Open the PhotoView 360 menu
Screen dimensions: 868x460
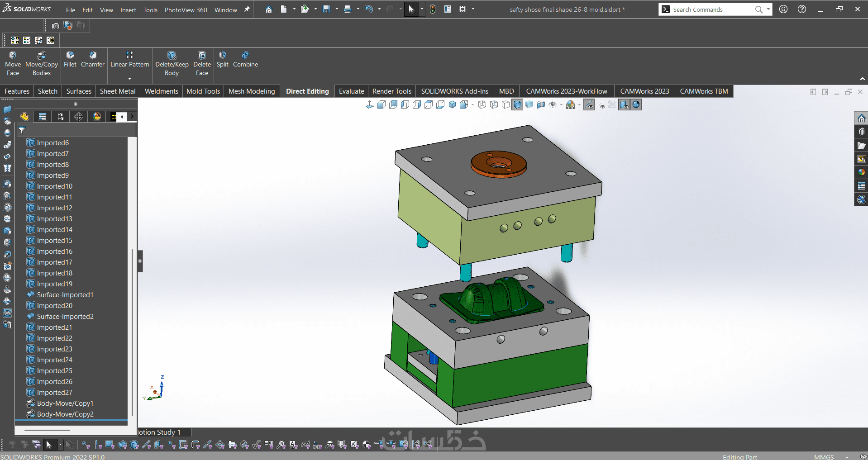[186, 10]
